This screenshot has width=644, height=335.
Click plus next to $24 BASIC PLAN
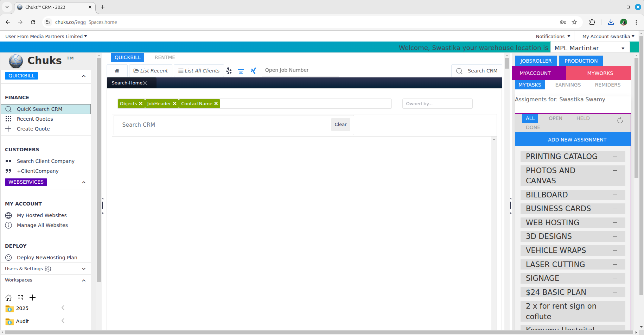coord(615,292)
